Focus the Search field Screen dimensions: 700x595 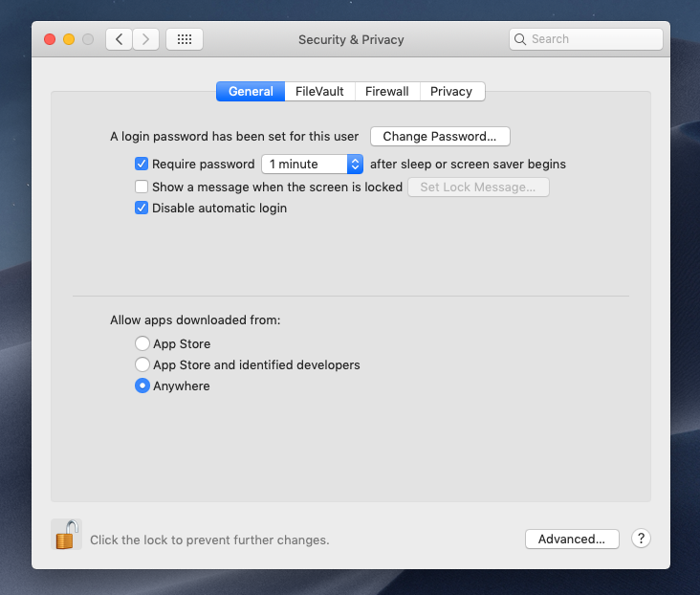pyautogui.click(x=585, y=39)
